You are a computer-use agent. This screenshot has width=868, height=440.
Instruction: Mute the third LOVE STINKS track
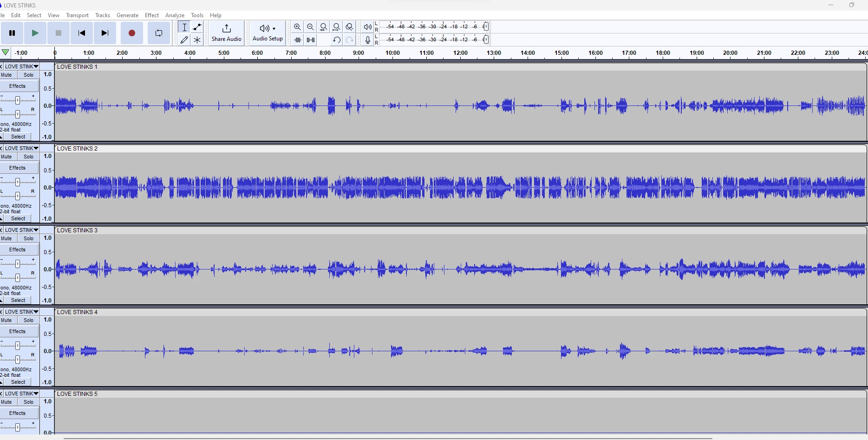point(7,238)
